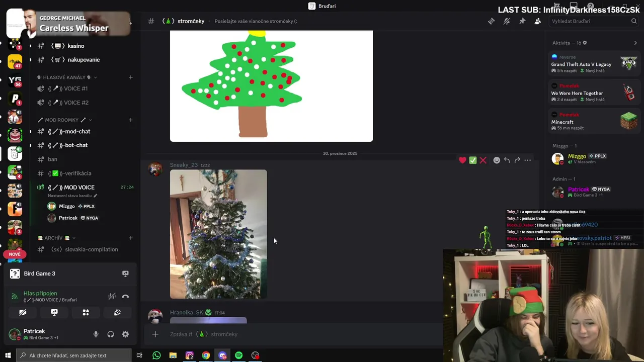Toggle noise suppression icon

(112, 296)
